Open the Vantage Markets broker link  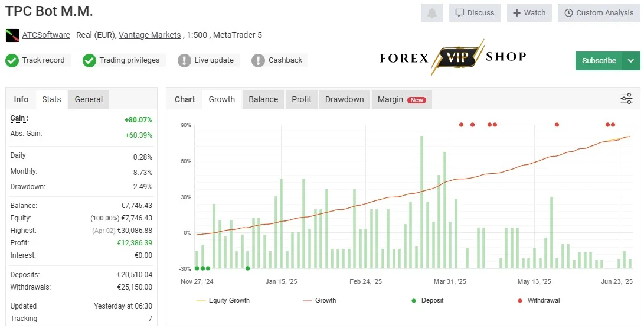[149, 35]
